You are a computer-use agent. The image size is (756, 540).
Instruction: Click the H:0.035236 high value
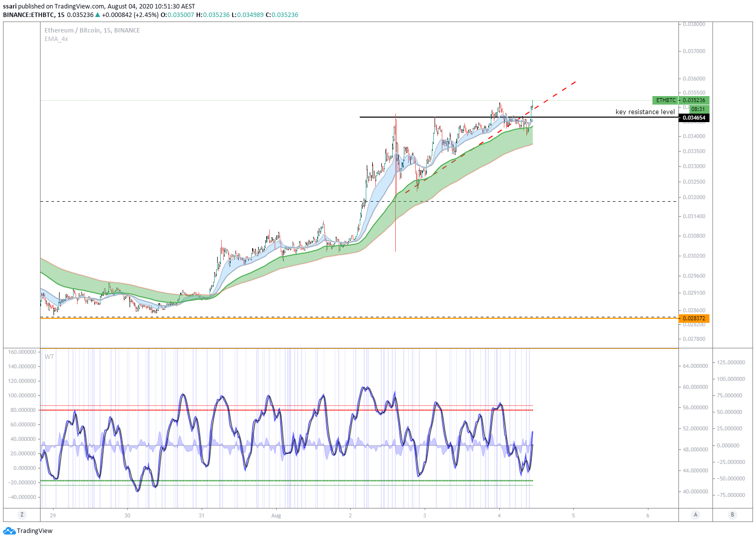[213, 15]
